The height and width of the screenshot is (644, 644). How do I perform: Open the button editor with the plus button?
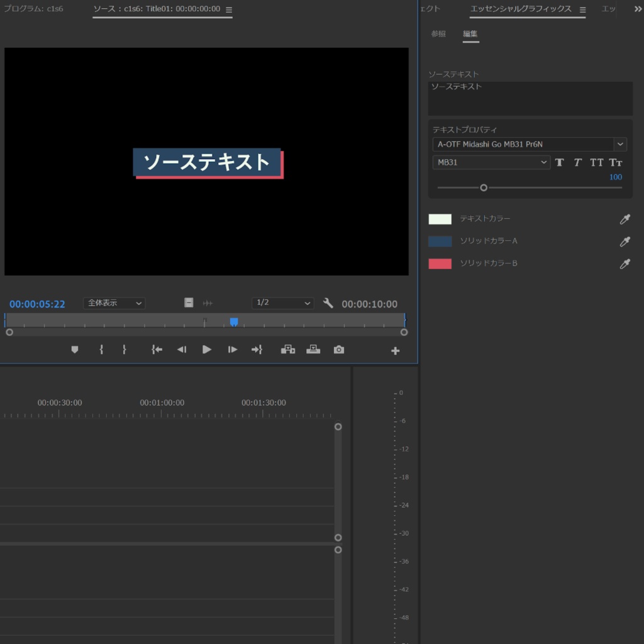[395, 350]
